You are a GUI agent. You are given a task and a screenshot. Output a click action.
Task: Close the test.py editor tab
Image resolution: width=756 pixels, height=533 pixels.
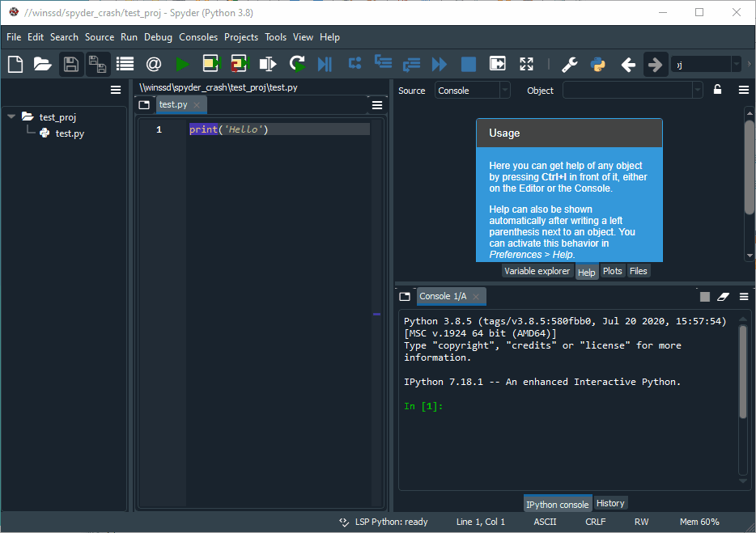pyautogui.click(x=197, y=105)
